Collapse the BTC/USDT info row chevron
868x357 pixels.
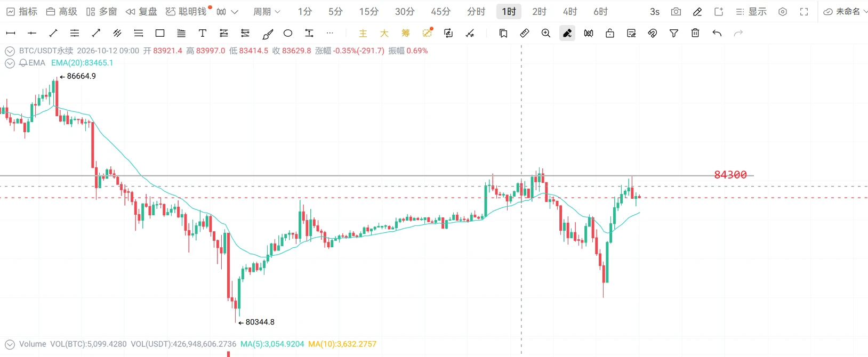(10, 51)
